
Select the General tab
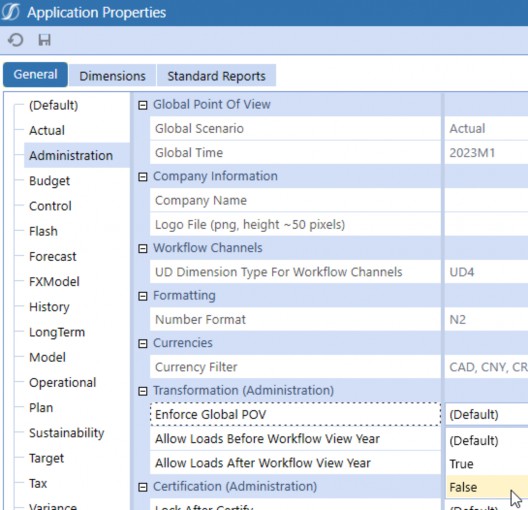[35, 74]
